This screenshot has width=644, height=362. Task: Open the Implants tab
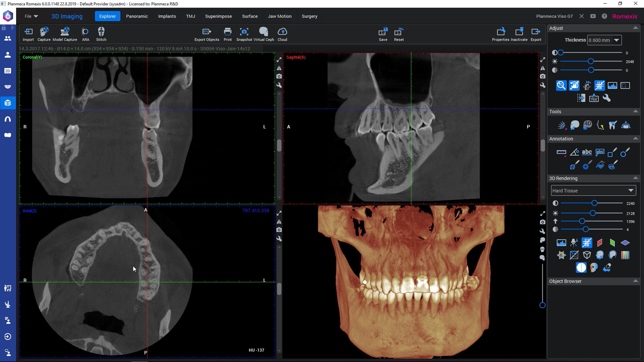[167, 16]
